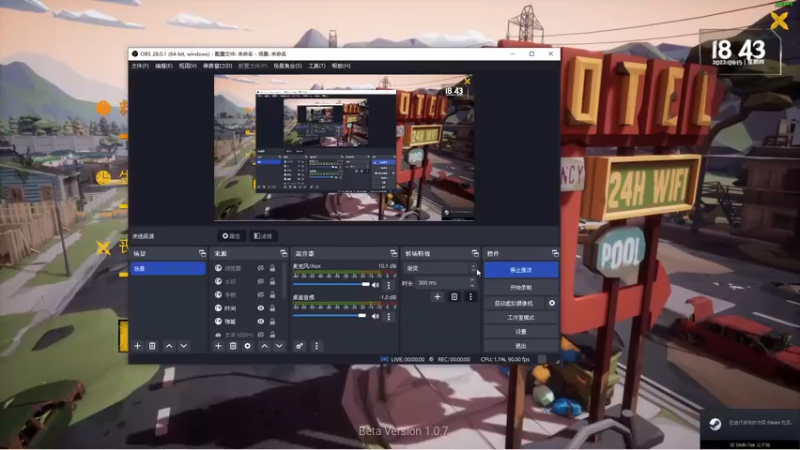Increase transition duration 300 ms spinner up
Image resolution: width=800 pixels, height=450 pixels.
(472, 280)
